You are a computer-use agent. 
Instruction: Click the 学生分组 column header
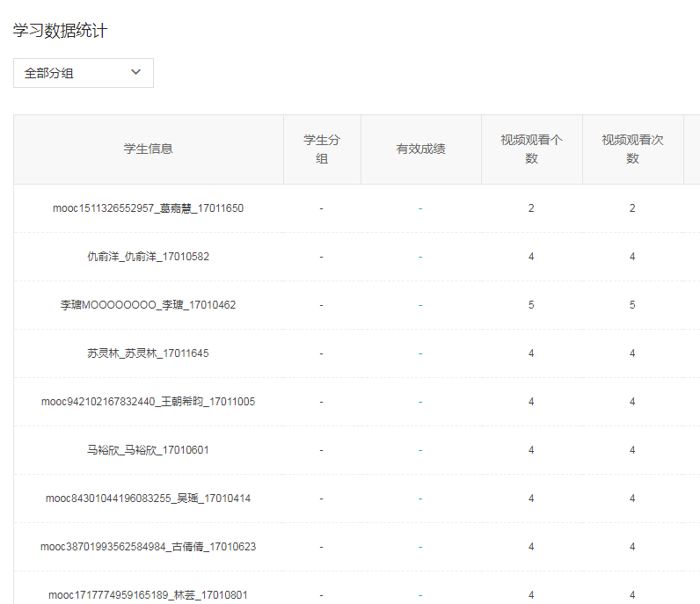[321, 149]
